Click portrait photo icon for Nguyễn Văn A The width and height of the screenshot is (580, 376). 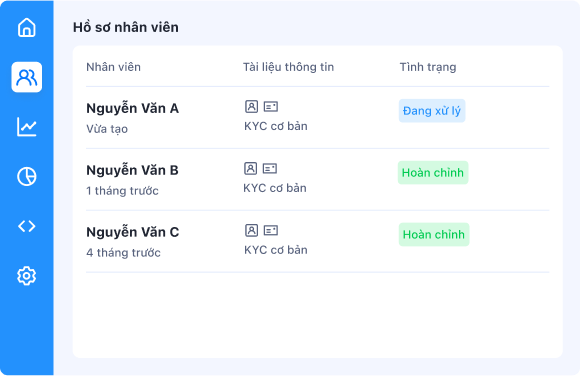click(x=252, y=107)
